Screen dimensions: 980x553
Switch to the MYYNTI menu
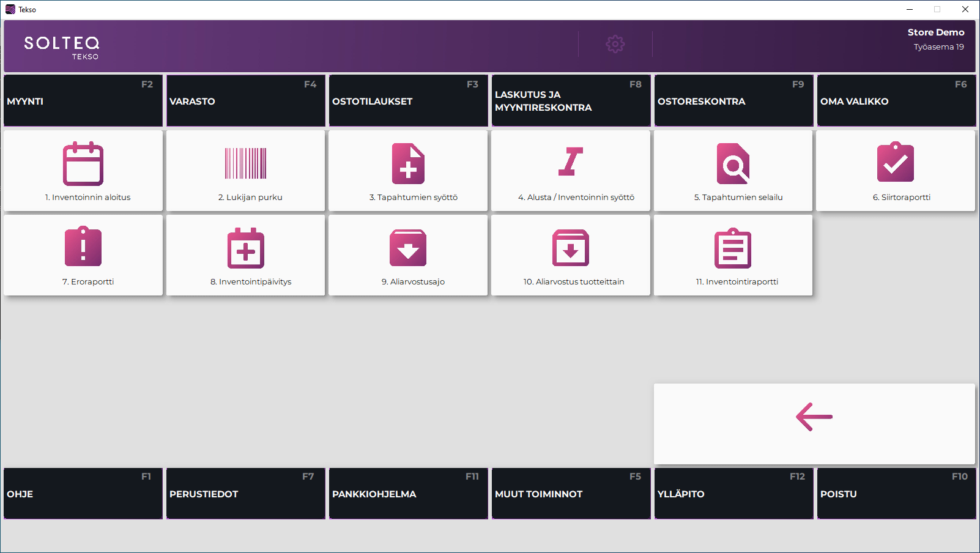(x=83, y=101)
